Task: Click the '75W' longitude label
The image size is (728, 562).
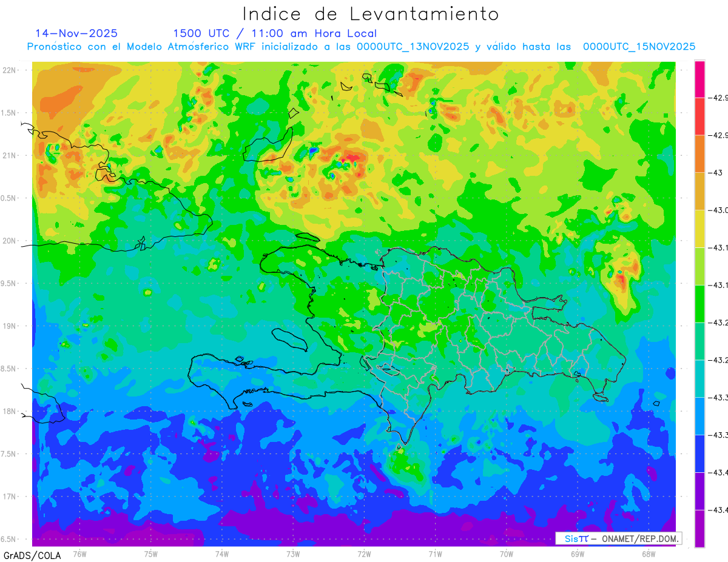Action: click(150, 554)
